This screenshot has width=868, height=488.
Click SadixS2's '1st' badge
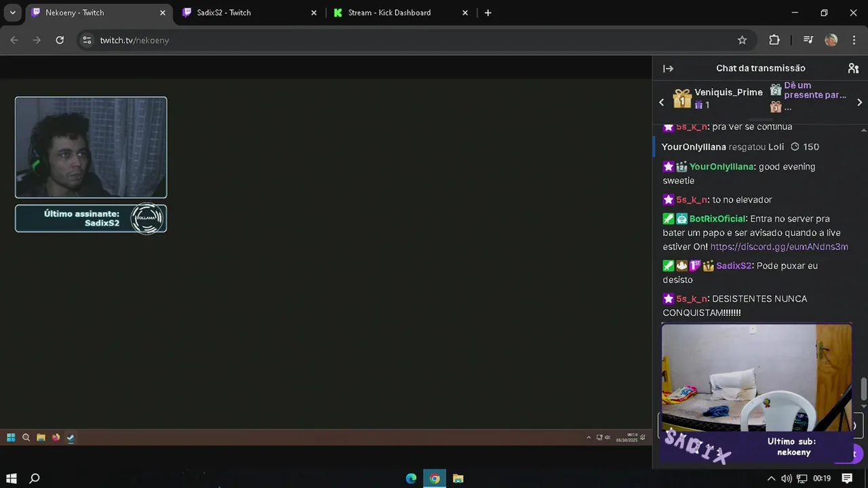[695, 266]
